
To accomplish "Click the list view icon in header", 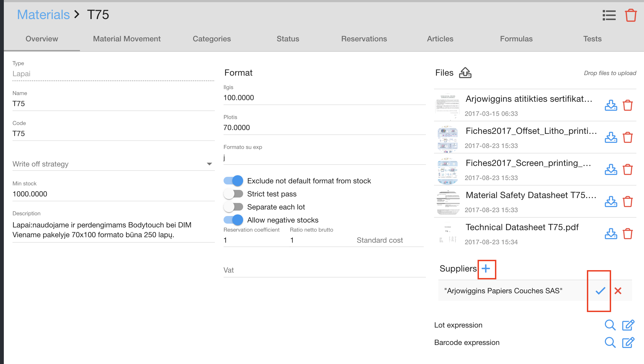I will coord(609,15).
